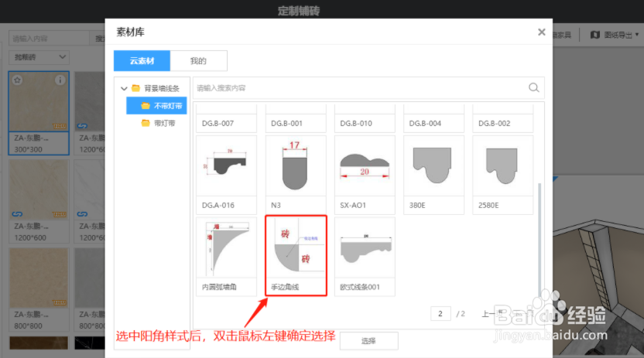Click the DG.B-010 item label
Viewport: 644px width, 358px height.
click(x=356, y=123)
